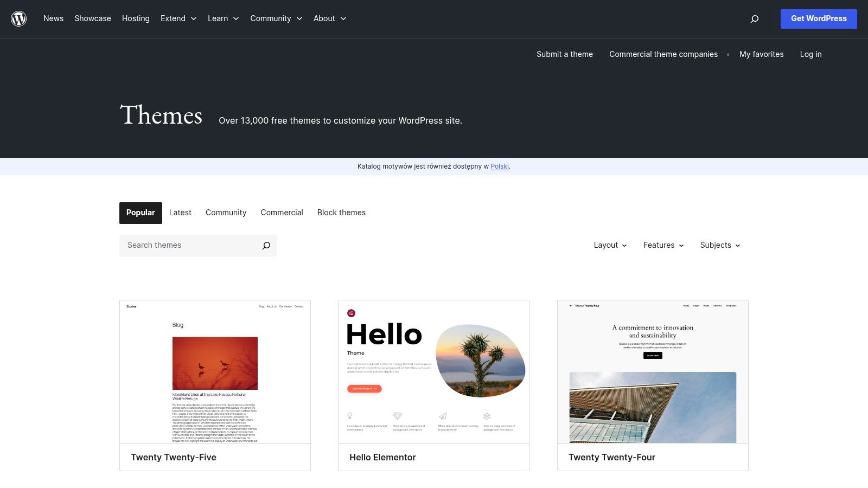This screenshot has width=868, height=488.
Task: Click the Submit a theme link
Action: click(564, 54)
